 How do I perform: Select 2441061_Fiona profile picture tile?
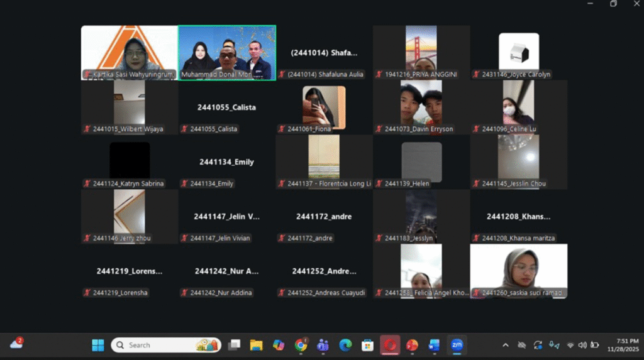(324, 107)
